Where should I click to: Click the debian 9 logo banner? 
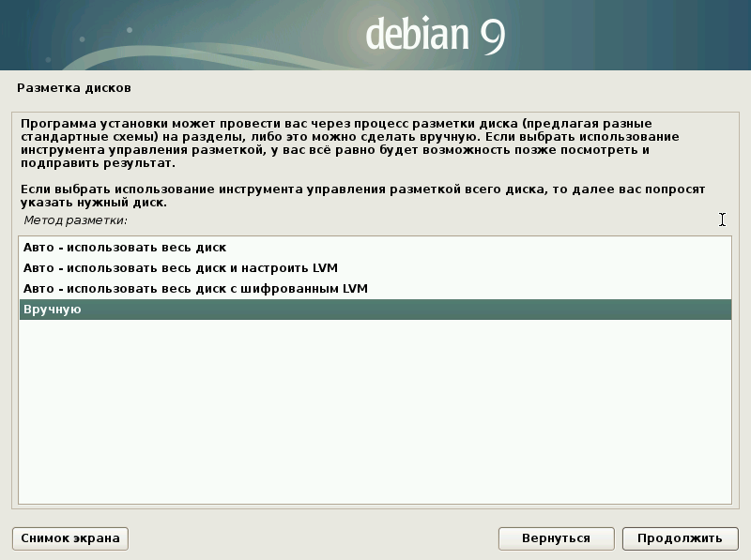click(375, 35)
